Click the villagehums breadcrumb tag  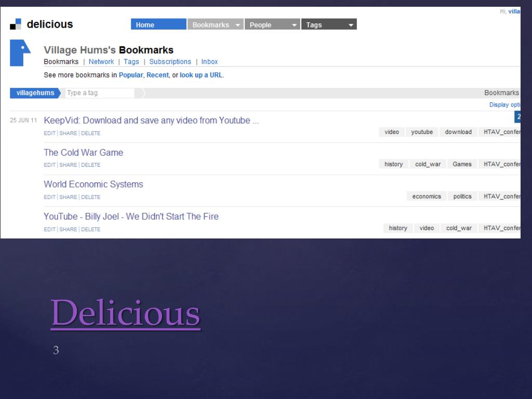pyautogui.click(x=35, y=93)
